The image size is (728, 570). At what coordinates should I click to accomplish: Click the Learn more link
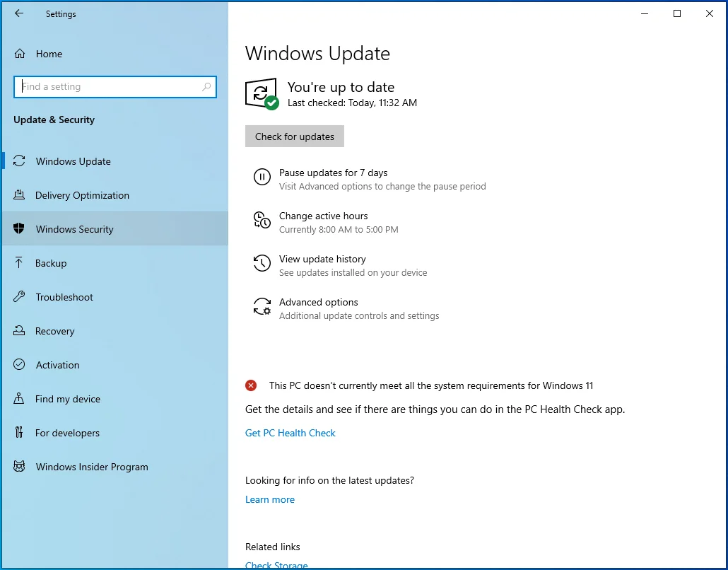(270, 499)
